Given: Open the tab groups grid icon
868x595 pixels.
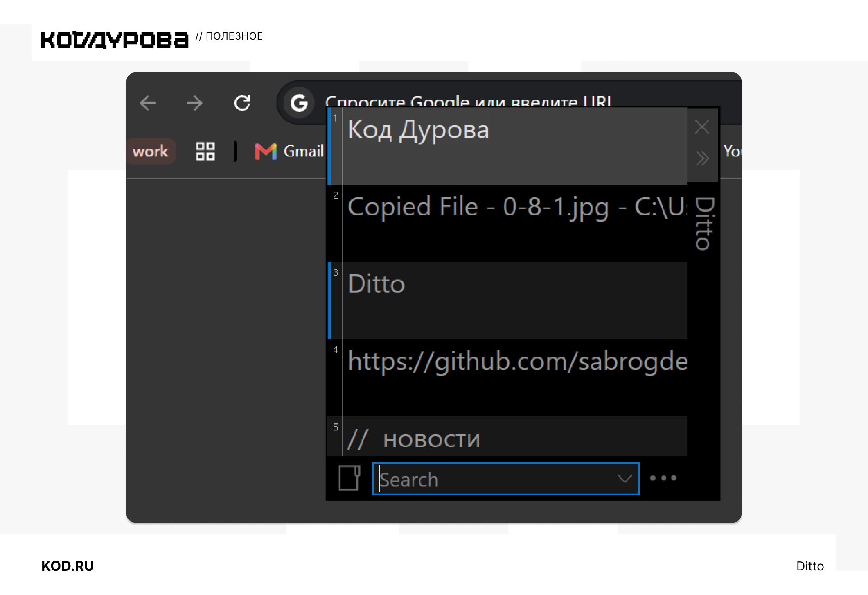Looking at the screenshot, I should coord(205,152).
